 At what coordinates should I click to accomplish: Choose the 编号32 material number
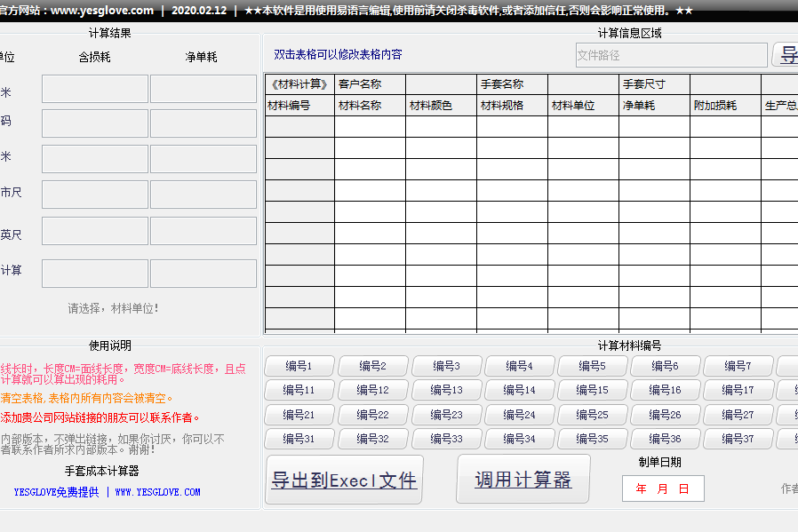pyautogui.click(x=372, y=439)
